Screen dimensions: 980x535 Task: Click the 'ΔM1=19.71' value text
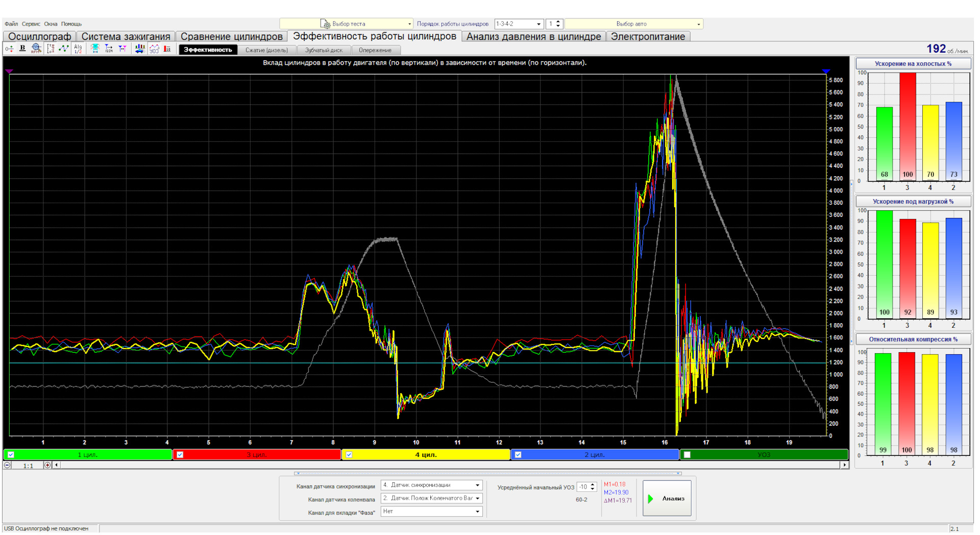click(618, 501)
